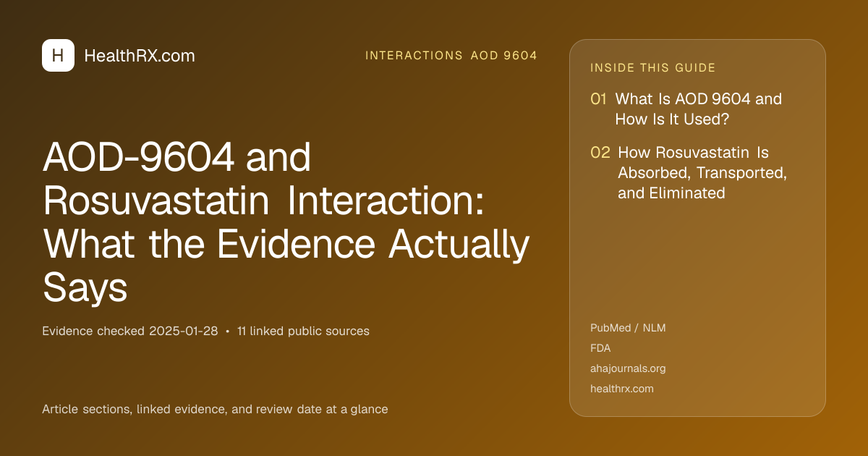
Task: Click the 'AOD-9604 and Rosuvastatin Interaction' headline
Action: pos(286,223)
